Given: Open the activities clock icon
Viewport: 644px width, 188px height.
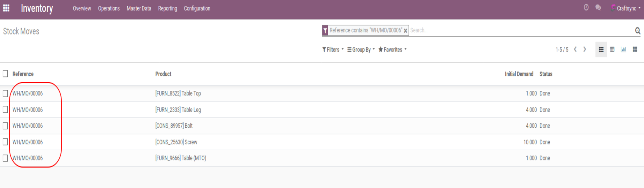Looking at the screenshot, I should pos(586,8).
